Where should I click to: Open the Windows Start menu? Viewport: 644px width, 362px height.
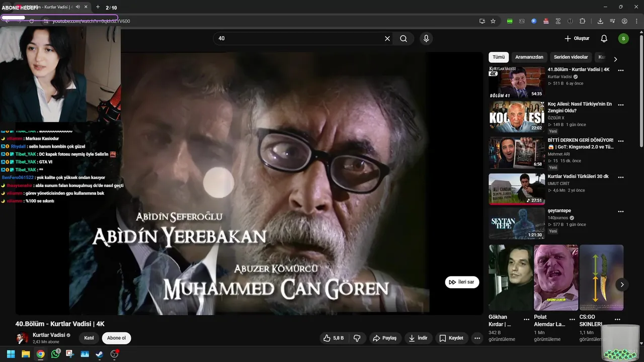tap(11, 354)
